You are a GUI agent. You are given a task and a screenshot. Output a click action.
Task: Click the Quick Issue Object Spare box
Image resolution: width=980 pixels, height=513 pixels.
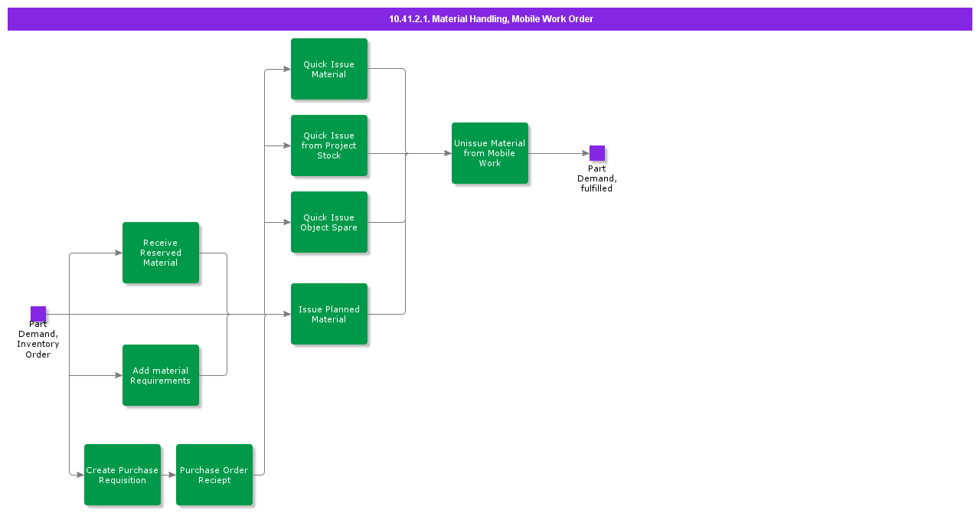(329, 222)
